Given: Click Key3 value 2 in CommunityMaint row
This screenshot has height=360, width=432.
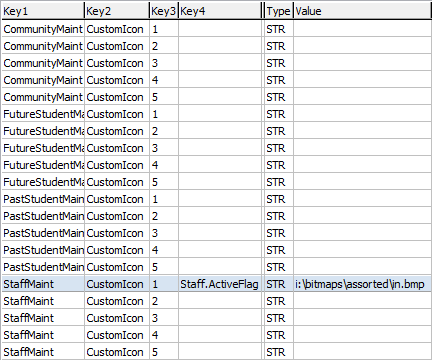Looking at the screenshot, I should (x=164, y=46).
